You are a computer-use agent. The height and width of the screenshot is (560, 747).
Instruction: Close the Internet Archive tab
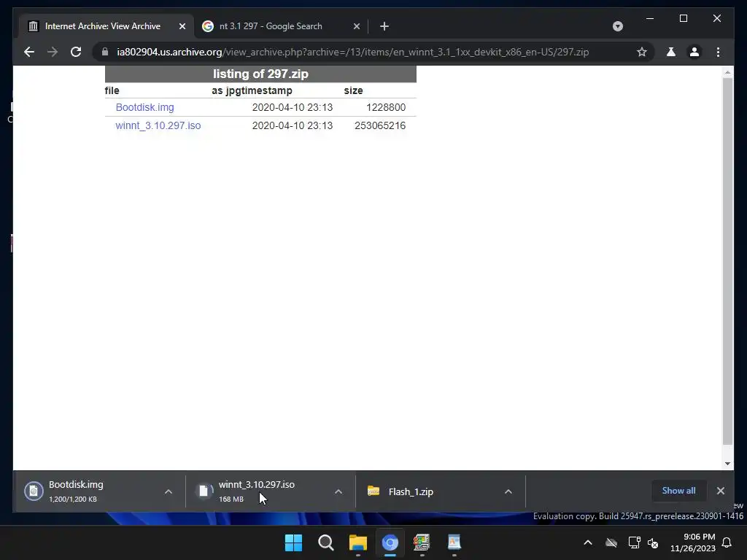(x=182, y=26)
